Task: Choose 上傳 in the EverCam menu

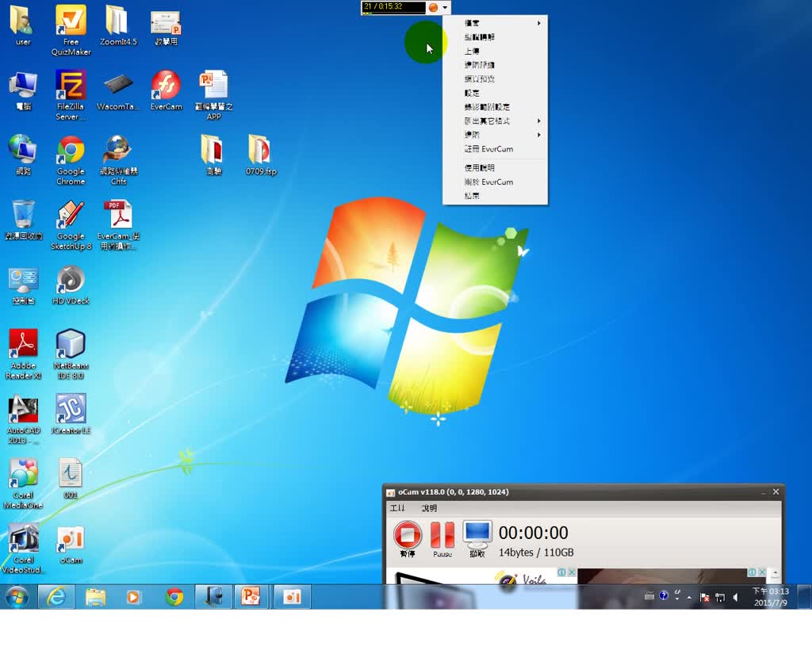Action: click(x=495, y=51)
